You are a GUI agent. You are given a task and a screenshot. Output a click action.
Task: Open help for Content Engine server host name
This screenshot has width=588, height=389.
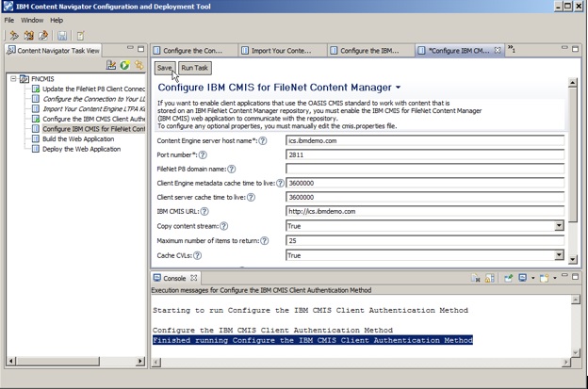click(x=263, y=141)
